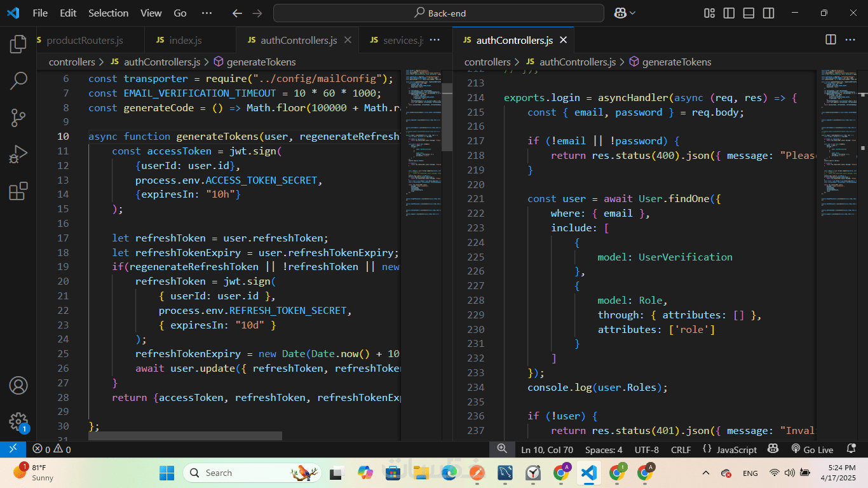Screen dimensions: 868x488
Task: Open more actions menu in left editor group
Action: coord(435,39)
